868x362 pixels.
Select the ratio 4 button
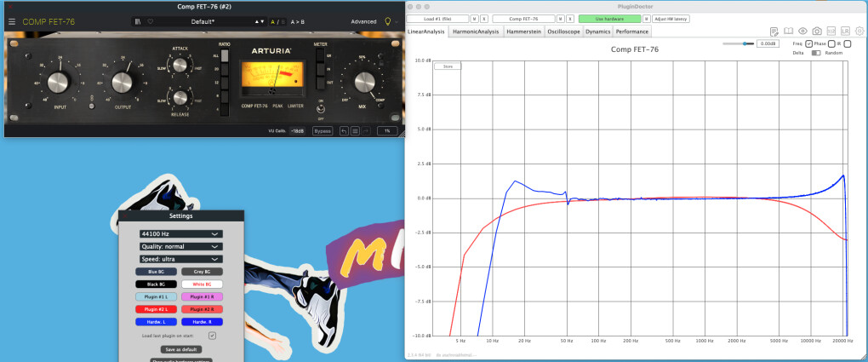coord(224,109)
